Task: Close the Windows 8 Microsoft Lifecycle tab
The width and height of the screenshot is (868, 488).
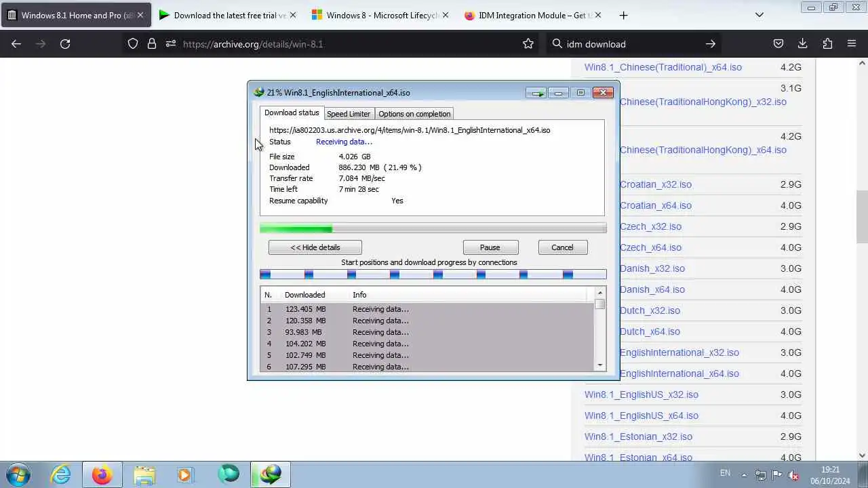Action: 446,15
